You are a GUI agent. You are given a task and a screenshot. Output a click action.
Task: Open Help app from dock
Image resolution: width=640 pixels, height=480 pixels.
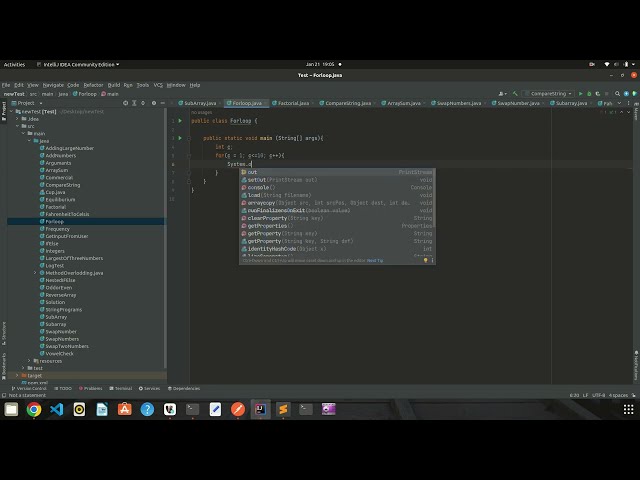click(x=147, y=409)
